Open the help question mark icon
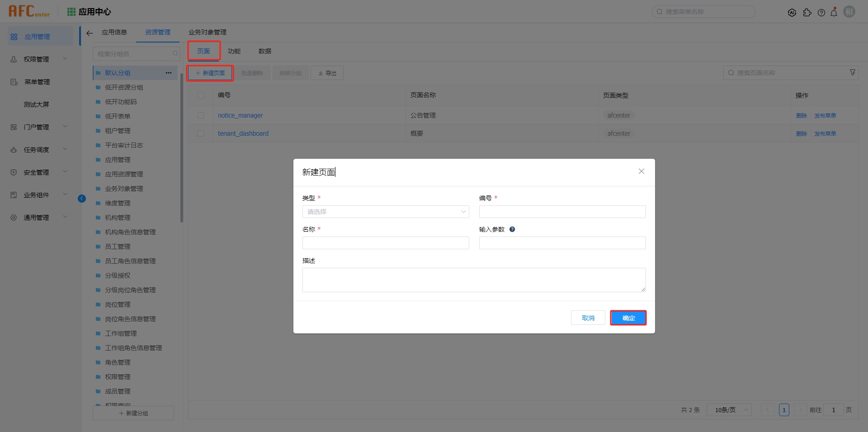Image resolution: width=868 pixels, height=432 pixels. (821, 13)
